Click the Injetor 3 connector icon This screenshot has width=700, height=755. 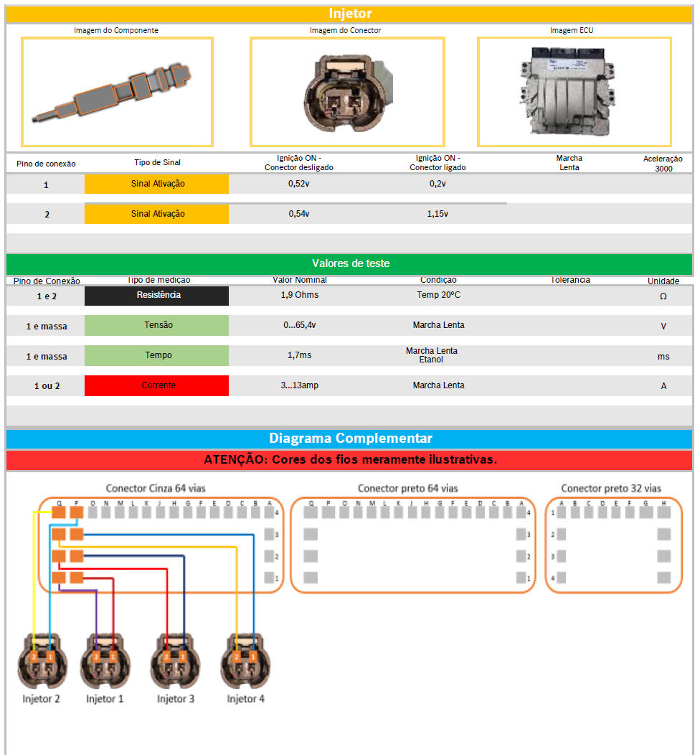tap(175, 662)
